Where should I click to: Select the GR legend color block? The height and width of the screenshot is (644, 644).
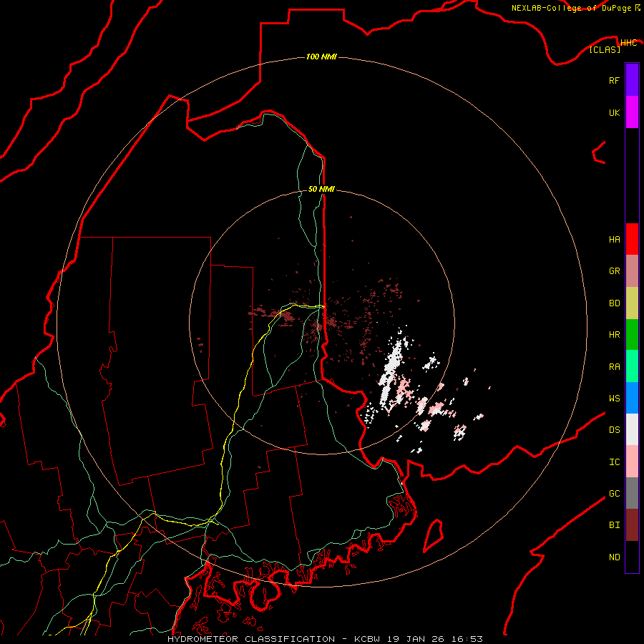[x=632, y=271]
